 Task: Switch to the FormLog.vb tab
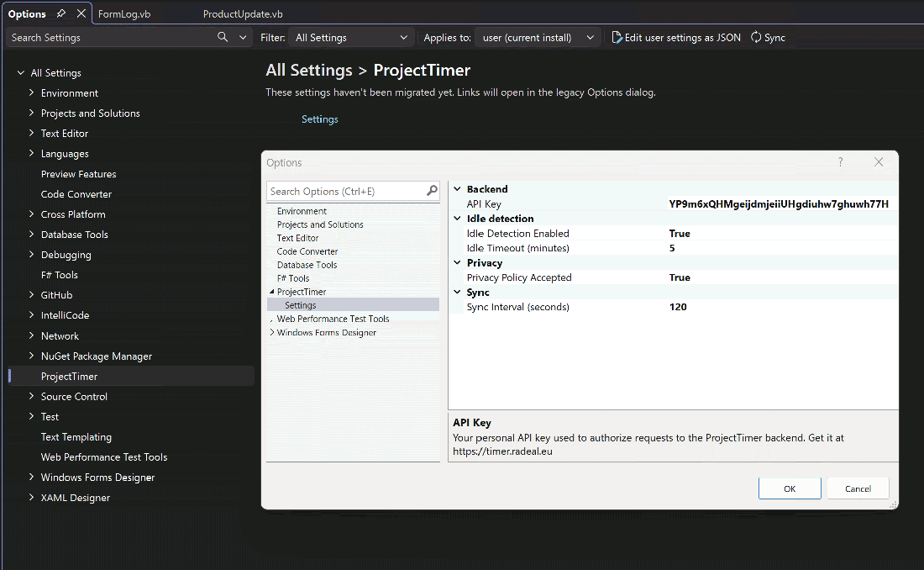124,13
